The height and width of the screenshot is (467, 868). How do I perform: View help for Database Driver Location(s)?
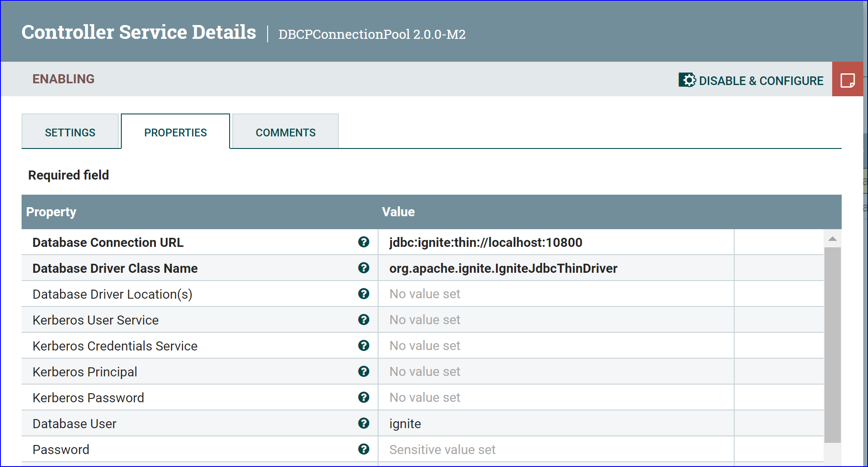364,294
